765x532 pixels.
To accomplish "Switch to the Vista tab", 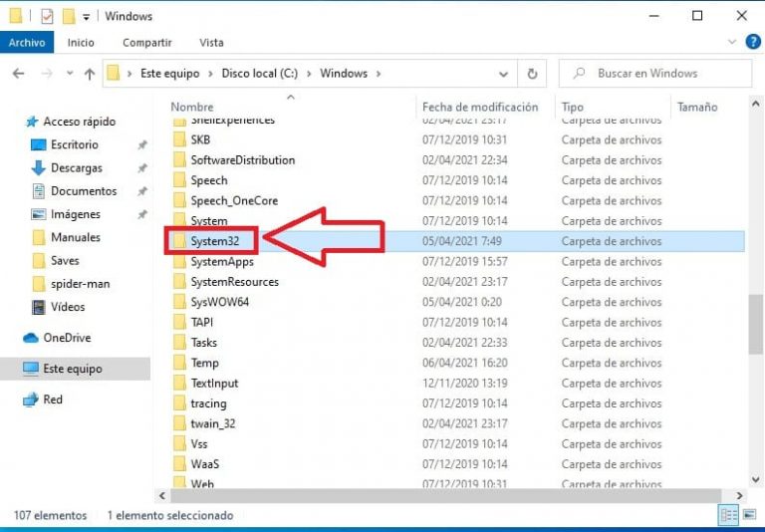I will coord(211,43).
